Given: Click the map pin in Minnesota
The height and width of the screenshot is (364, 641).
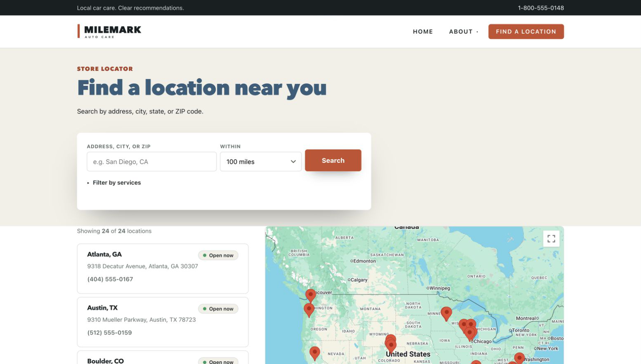Looking at the screenshot, I should tap(446, 314).
